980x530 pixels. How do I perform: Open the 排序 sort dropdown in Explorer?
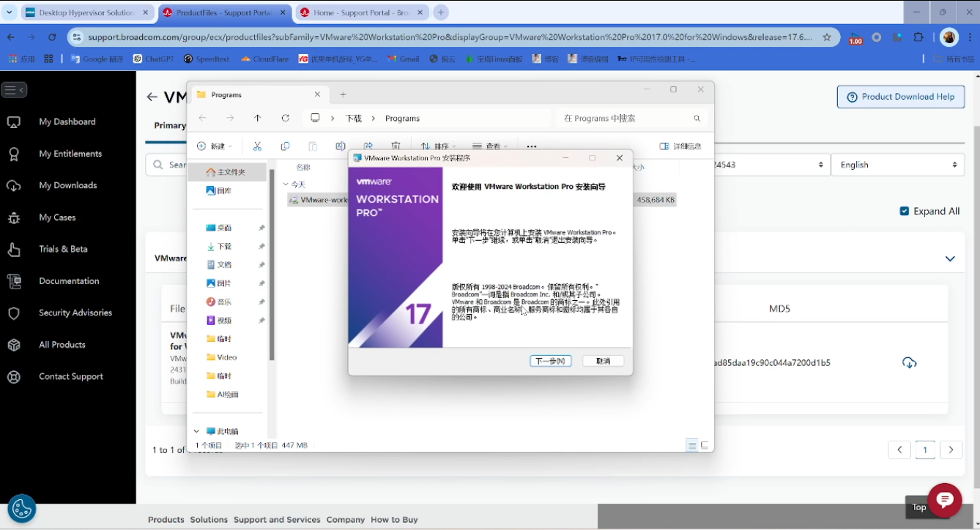(439, 146)
